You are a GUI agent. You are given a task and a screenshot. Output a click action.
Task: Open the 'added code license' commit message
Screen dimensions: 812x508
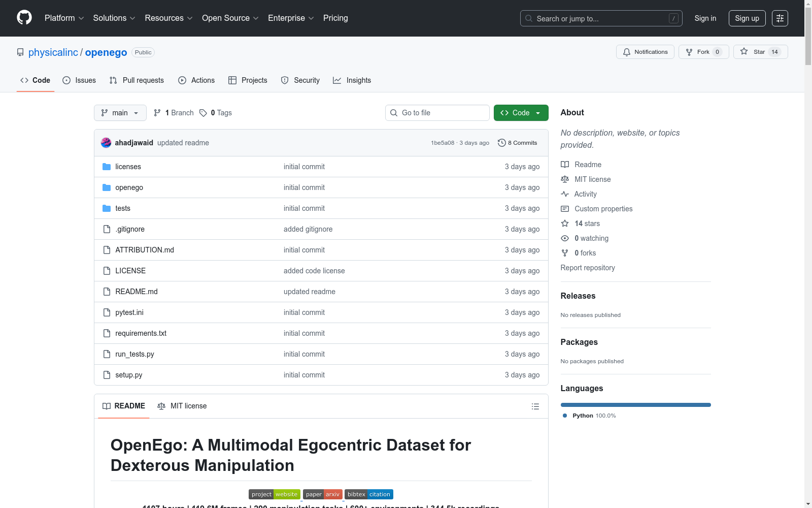pos(314,271)
